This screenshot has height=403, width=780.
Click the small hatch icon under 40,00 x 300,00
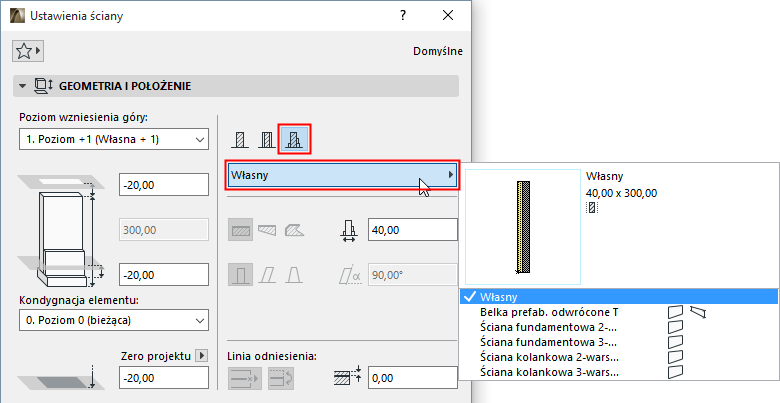[592, 207]
